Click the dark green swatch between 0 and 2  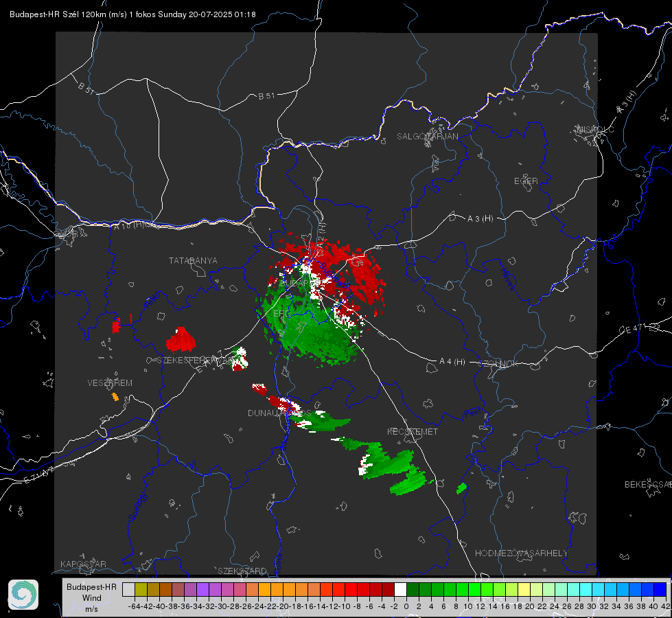click(x=413, y=590)
